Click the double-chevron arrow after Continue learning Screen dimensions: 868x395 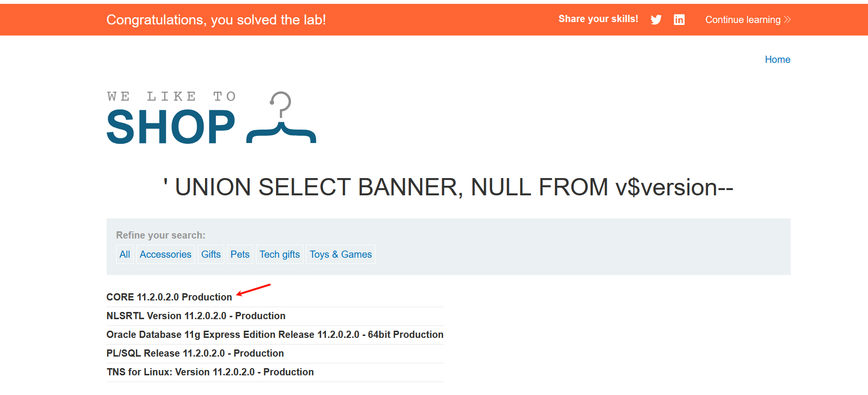tap(787, 20)
